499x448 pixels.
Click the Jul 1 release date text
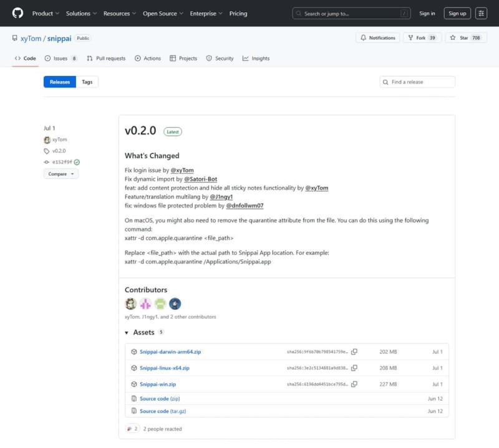point(49,128)
